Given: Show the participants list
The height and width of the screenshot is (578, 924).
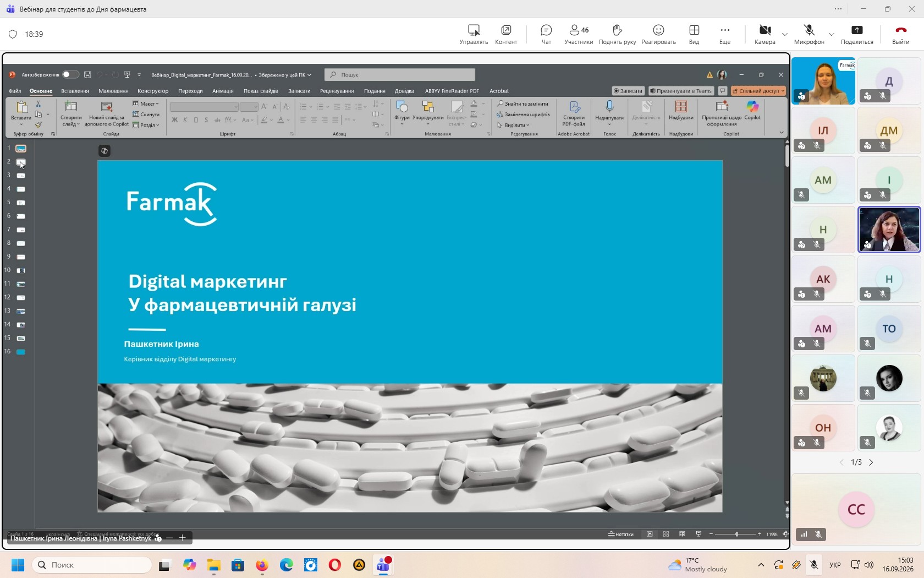Looking at the screenshot, I should pos(579,34).
